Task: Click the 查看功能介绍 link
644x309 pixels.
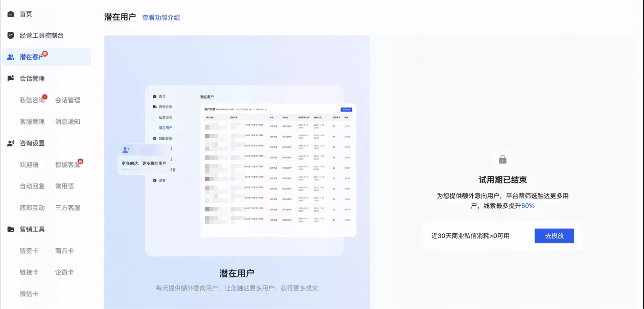Action: (161, 18)
